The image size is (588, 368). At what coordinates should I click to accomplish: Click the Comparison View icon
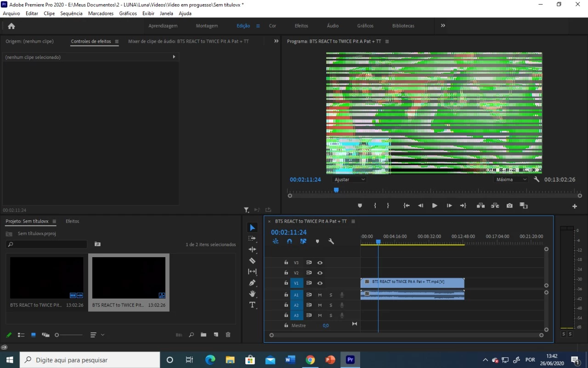click(524, 206)
